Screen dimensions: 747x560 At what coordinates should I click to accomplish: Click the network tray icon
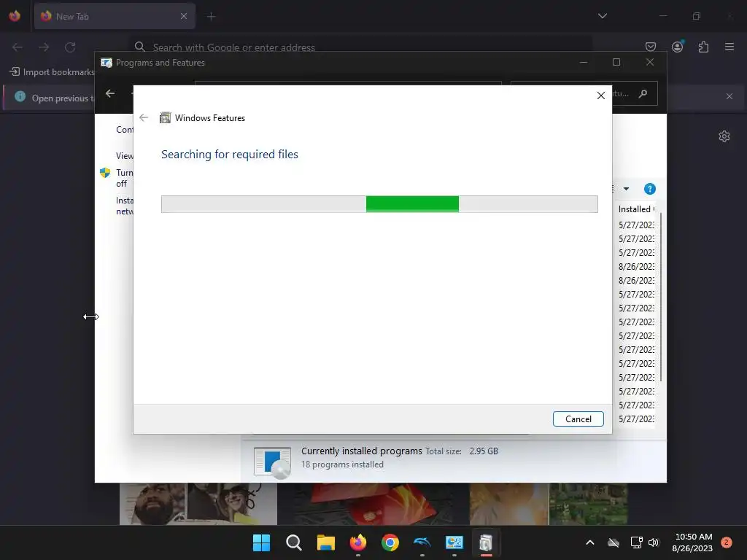click(636, 542)
